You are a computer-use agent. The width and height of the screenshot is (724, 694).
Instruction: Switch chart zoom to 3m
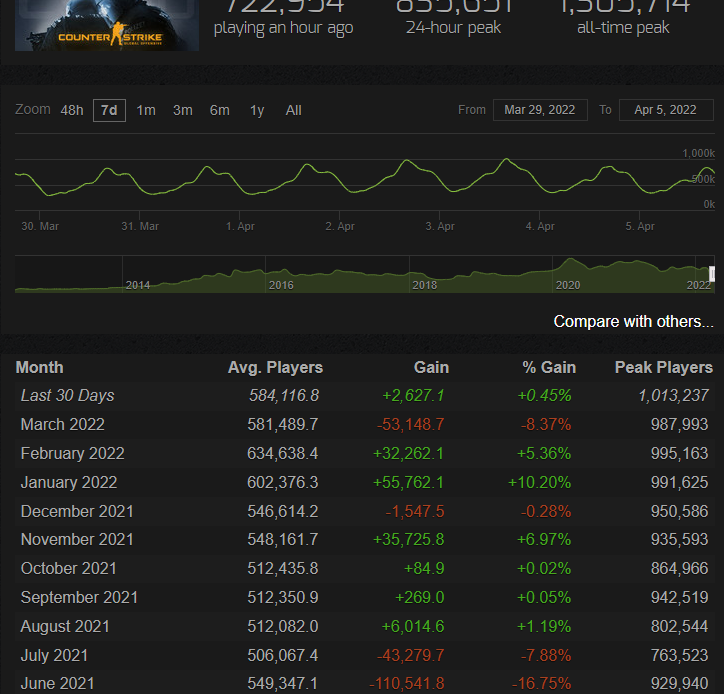(182, 110)
